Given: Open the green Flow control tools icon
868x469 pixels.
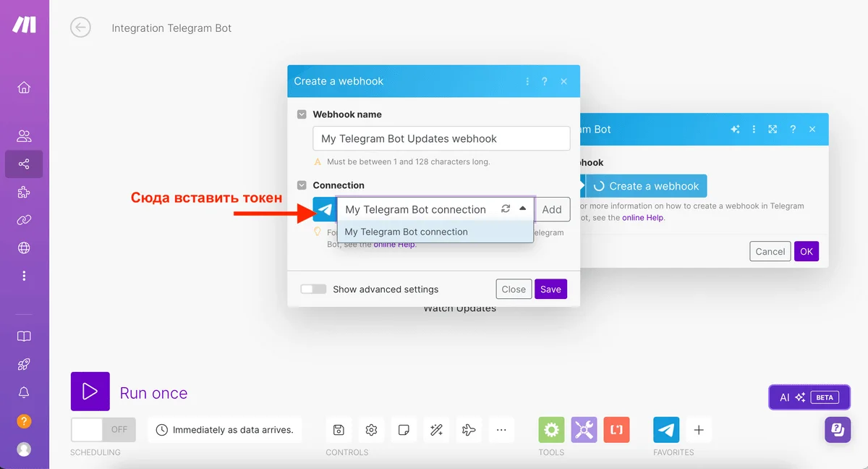Looking at the screenshot, I should click(551, 430).
